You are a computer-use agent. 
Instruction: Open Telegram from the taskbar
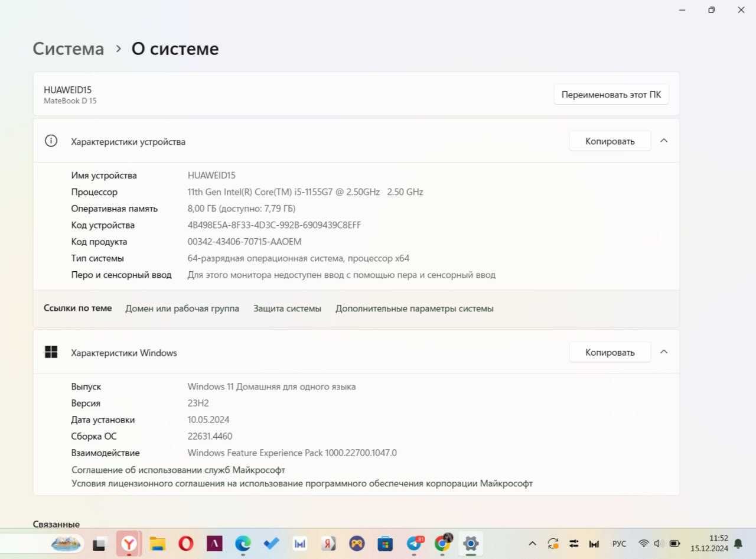[415, 544]
